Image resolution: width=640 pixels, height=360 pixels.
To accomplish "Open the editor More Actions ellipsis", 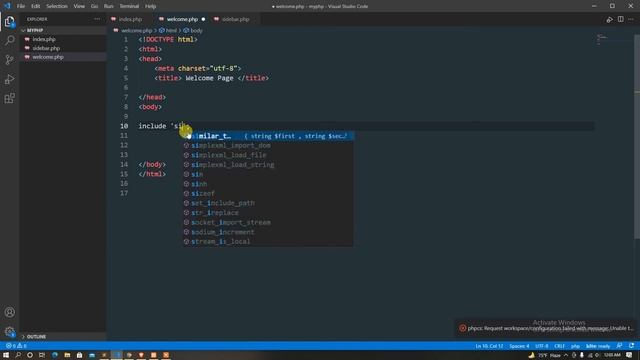I will tap(631, 19).
